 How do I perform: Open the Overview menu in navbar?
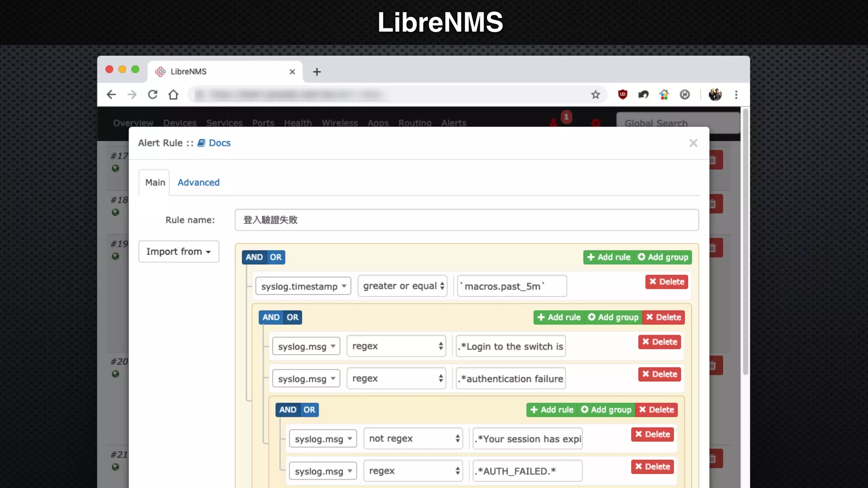(133, 123)
